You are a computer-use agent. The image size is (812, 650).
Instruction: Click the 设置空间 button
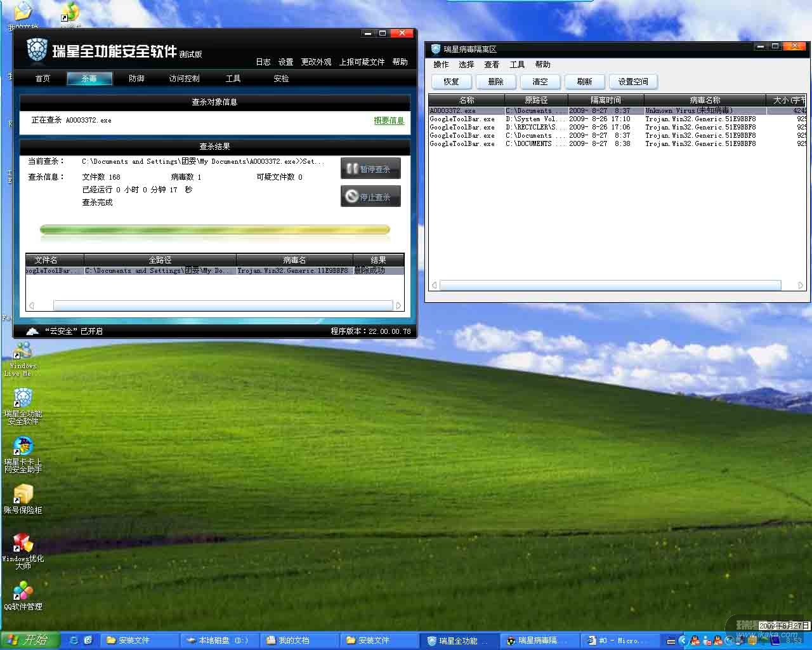pyautogui.click(x=633, y=82)
